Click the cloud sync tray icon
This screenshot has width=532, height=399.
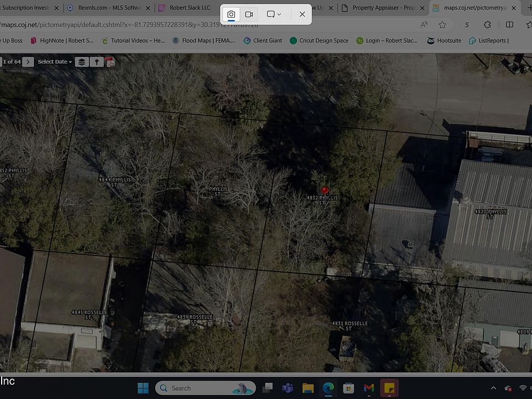click(508, 388)
